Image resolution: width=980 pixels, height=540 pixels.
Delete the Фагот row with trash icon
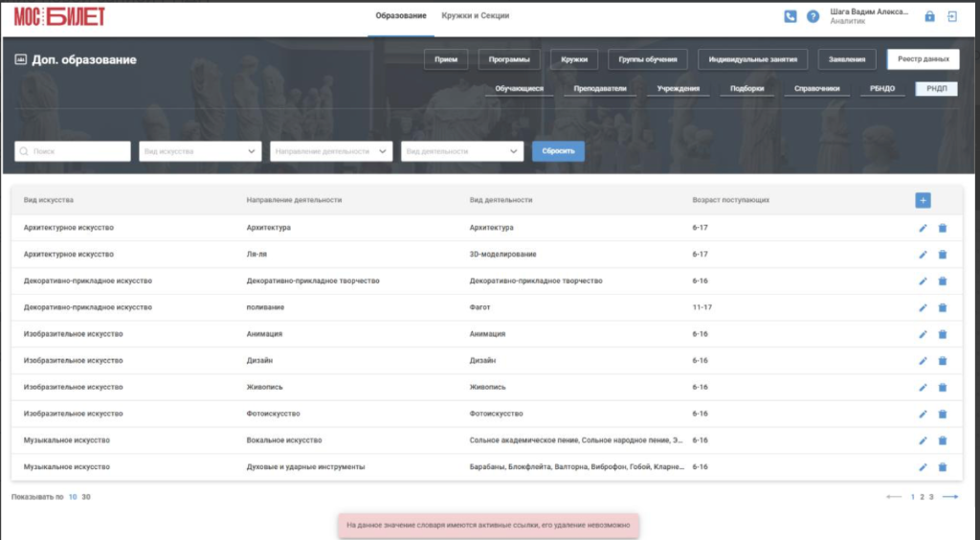943,307
